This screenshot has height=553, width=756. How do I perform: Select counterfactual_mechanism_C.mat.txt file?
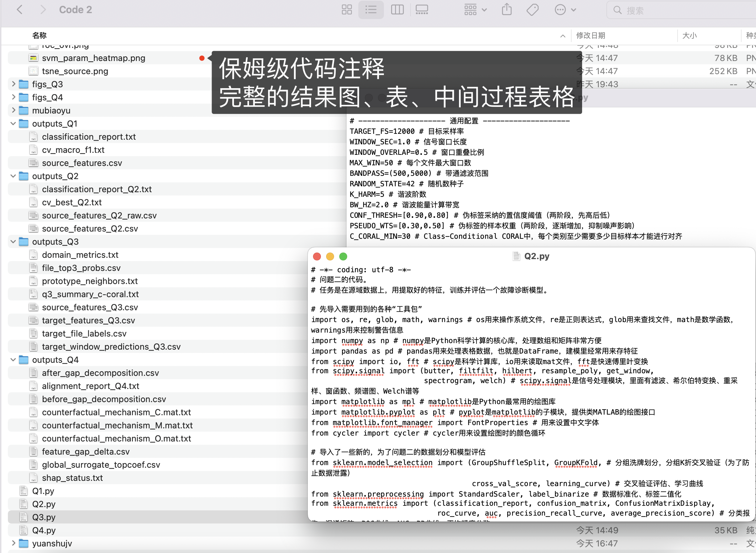[x=116, y=412]
